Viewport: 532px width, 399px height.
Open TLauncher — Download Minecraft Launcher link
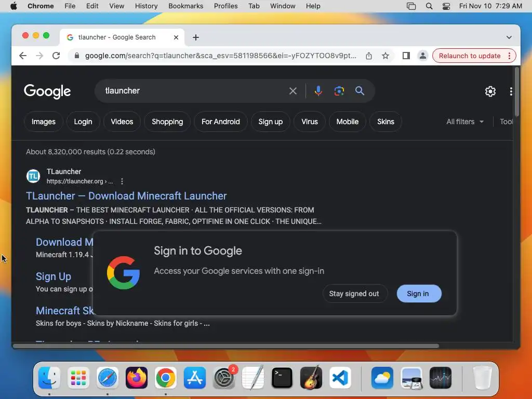tap(126, 196)
